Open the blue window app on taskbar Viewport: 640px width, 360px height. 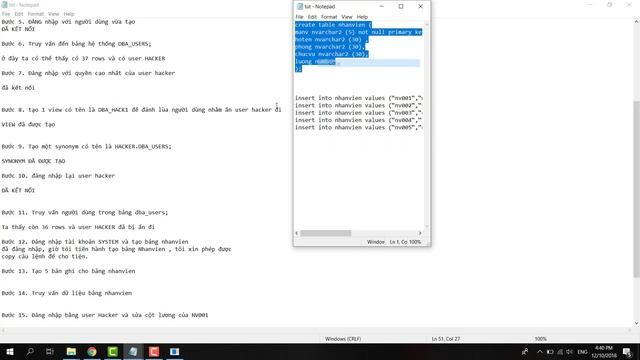click(x=174, y=351)
